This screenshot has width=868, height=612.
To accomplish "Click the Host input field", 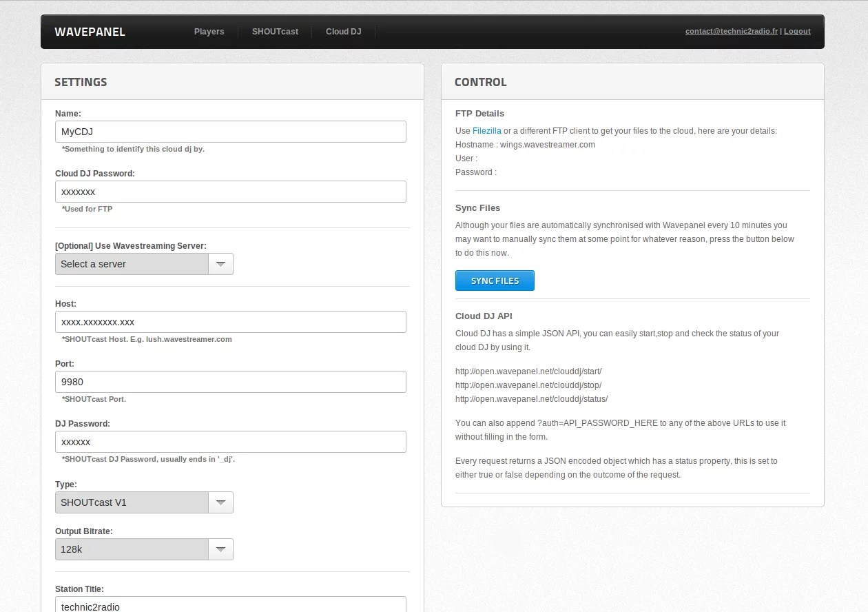I will pos(230,322).
